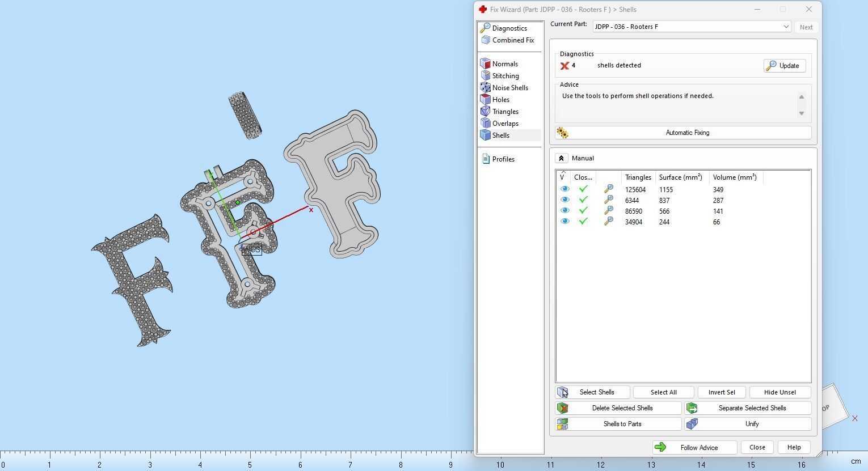Separate Selected Shells

point(748,408)
